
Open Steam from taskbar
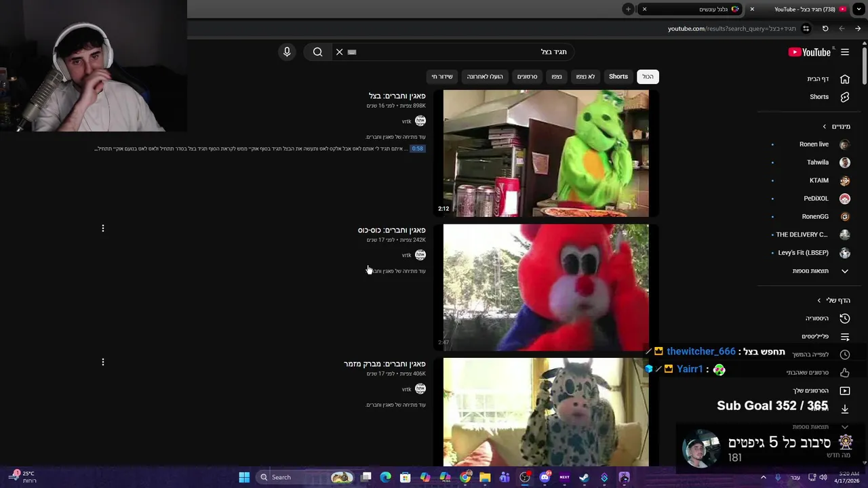click(585, 477)
